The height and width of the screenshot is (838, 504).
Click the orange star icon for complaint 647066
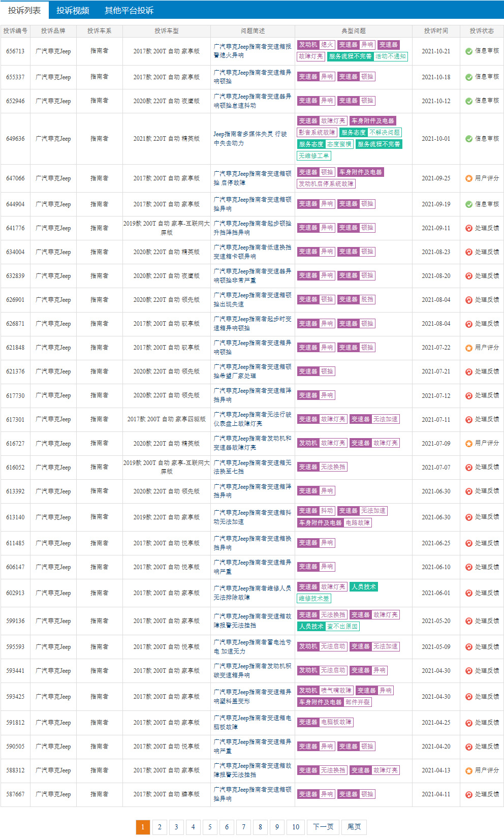[x=469, y=178]
